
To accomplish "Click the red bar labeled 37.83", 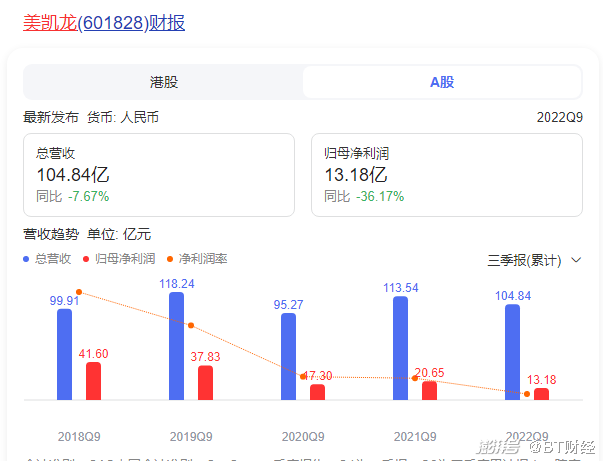I will [205, 383].
